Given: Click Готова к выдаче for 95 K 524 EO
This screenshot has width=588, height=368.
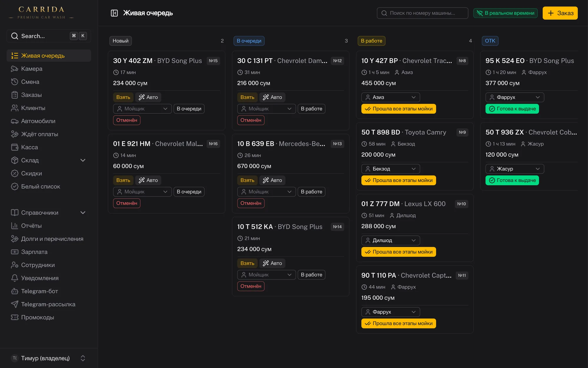Looking at the screenshot, I should click(x=512, y=109).
